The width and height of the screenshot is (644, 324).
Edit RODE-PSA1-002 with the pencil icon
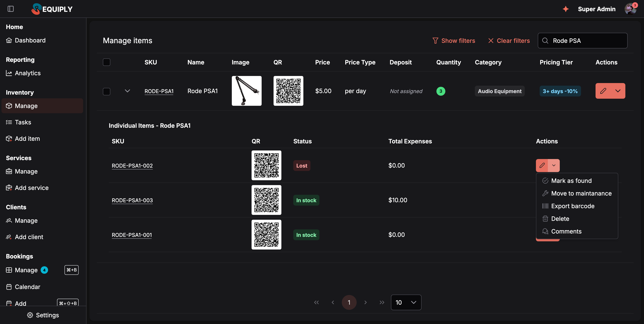542,165
